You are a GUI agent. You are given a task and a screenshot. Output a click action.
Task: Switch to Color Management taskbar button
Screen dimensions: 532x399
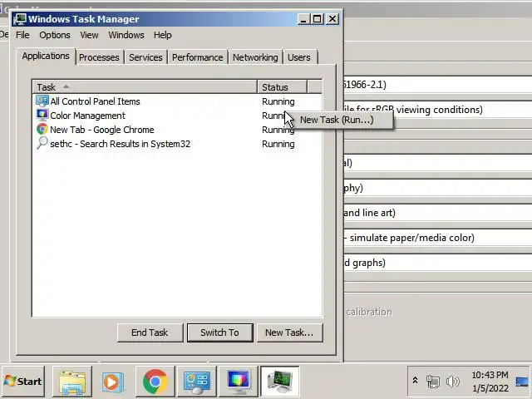[239, 382]
